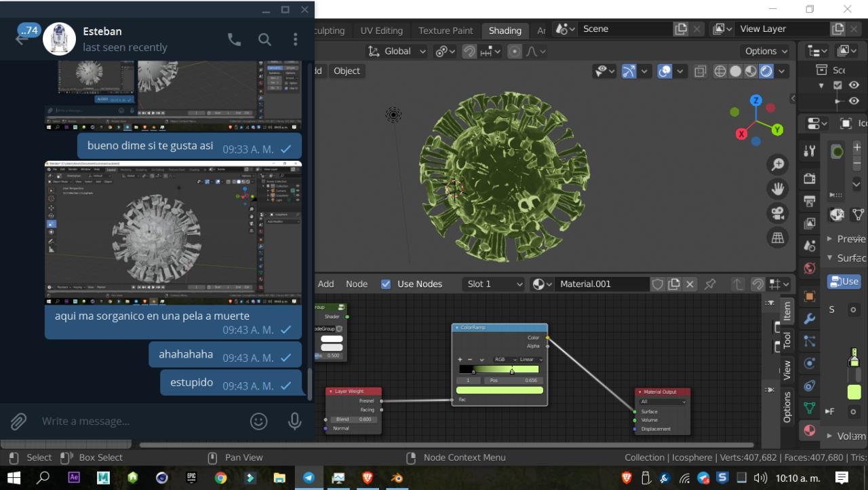Switch to the UV Editing workspace tab
Image resolution: width=868 pixels, height=490 pixels.
coord(381,31)
